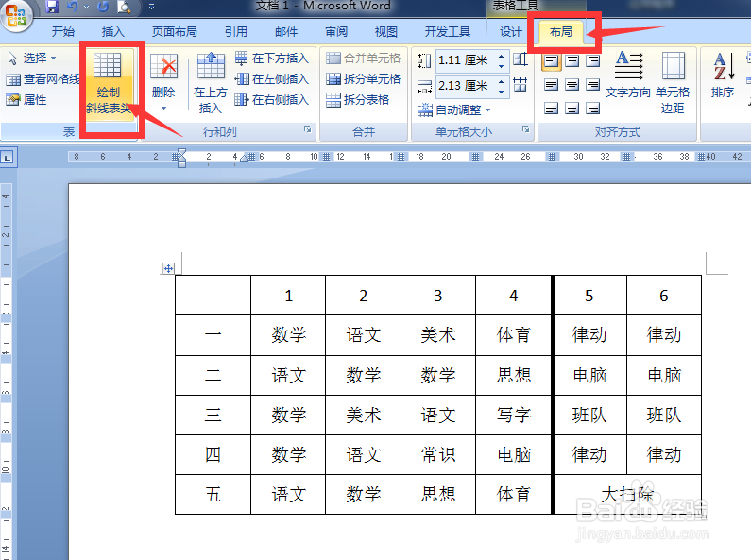Click 拆分表格 split table
The width and height of the screenshot is (751, 560).
(357, 100)
